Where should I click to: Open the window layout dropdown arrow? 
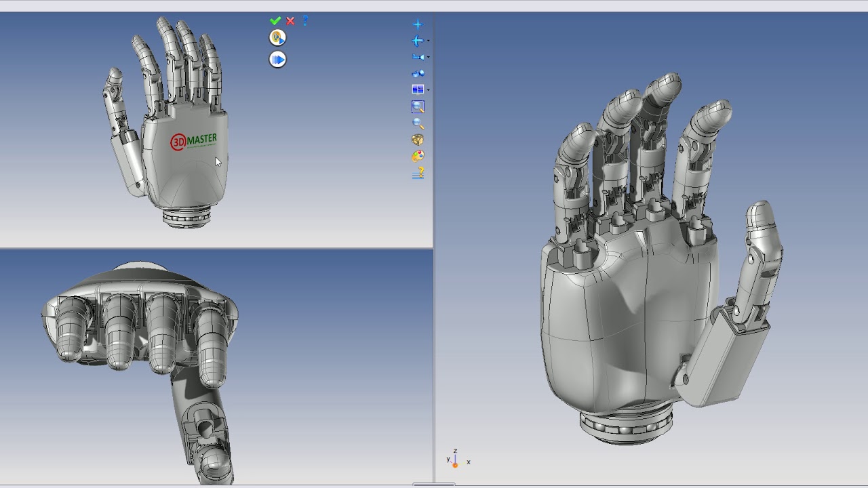(x=428, y=89)
